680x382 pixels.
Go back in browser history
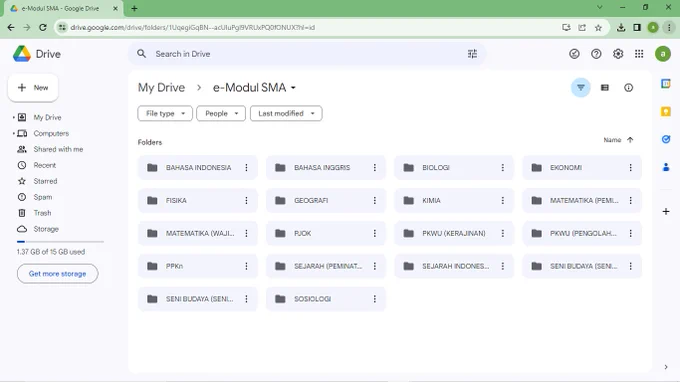coord(11,27)
